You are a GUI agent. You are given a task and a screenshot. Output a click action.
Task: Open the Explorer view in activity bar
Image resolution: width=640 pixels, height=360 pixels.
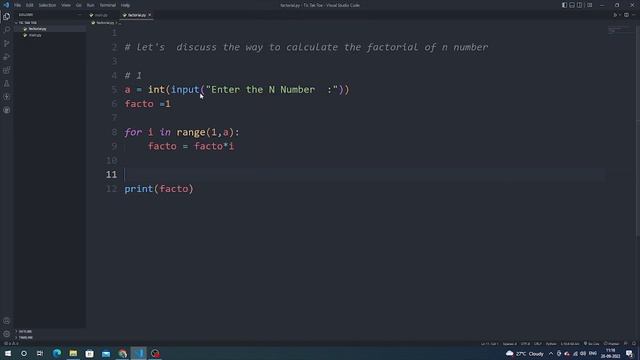[7, 17]
